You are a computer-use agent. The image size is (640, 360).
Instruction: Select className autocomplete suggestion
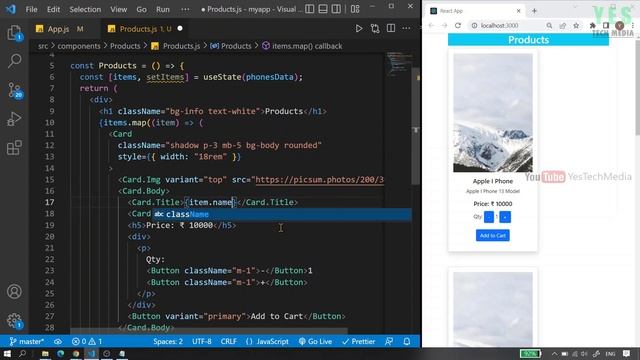click(x=282, y=214)
